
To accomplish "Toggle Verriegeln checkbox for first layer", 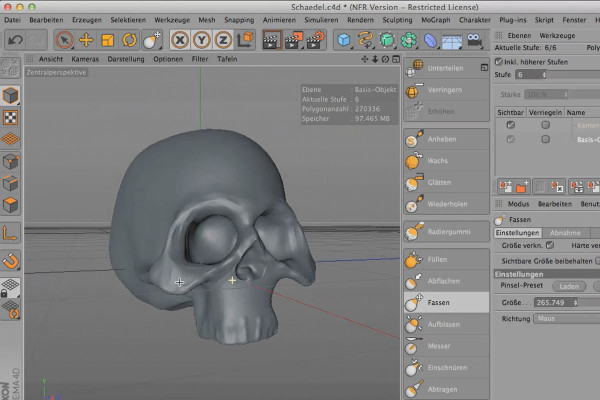I will [x=546, y=125].
